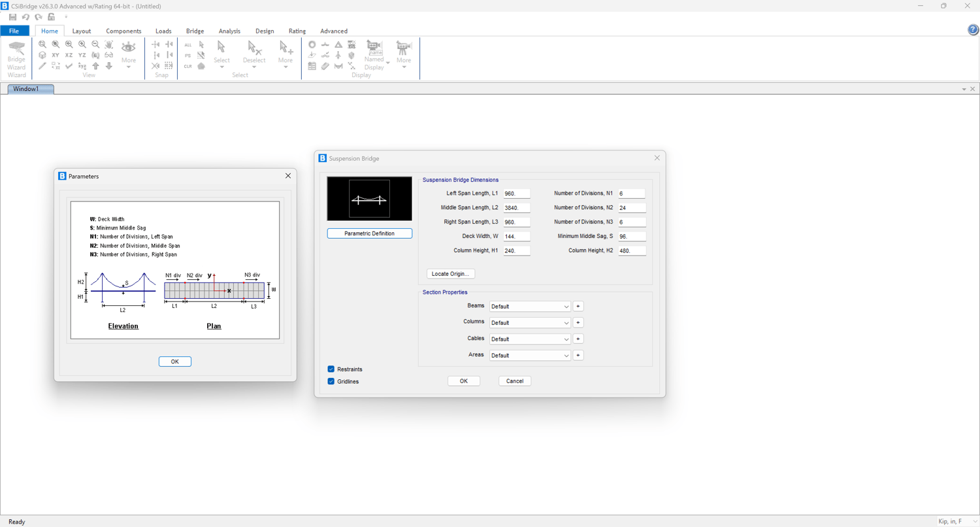This screenshot has width=980, height=527.
Task: Click the plus button next to Cables
Action: [x=578, y=339]
